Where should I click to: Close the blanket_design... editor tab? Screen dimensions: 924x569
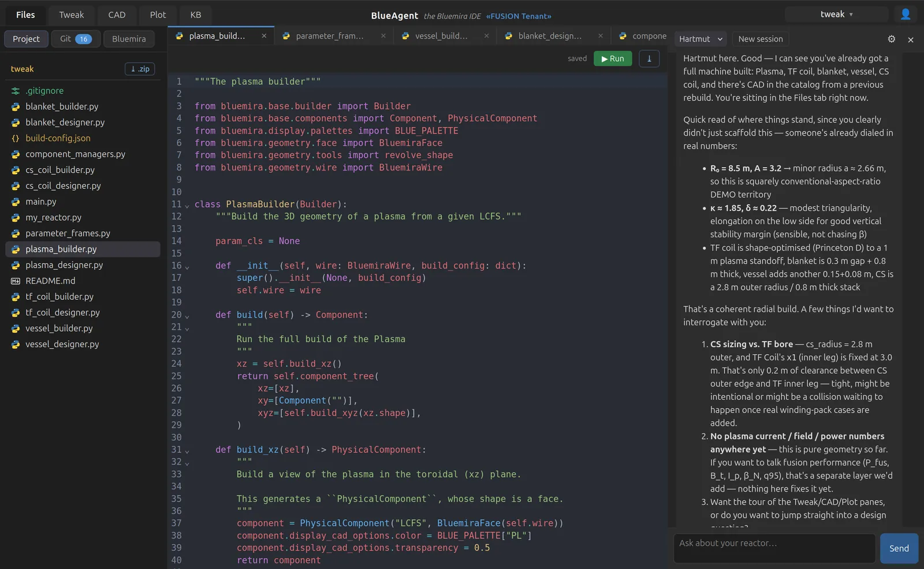pyautogui.click(x=601, y=36)
